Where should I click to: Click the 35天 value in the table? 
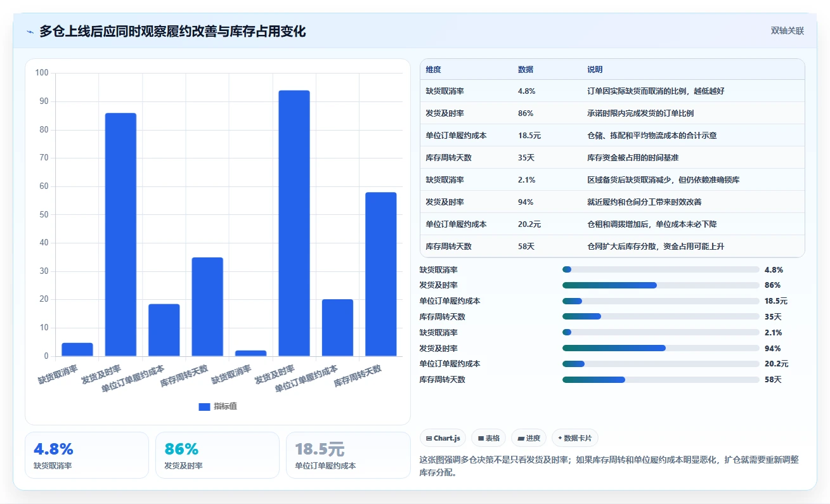[526, 158]
